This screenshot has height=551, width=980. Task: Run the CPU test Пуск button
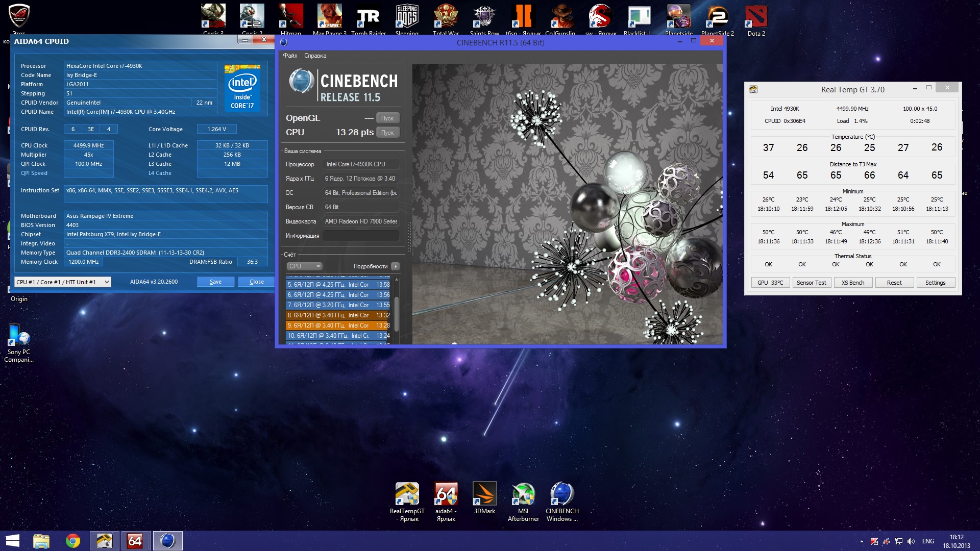pyautogui.click(x=387, y=133)
